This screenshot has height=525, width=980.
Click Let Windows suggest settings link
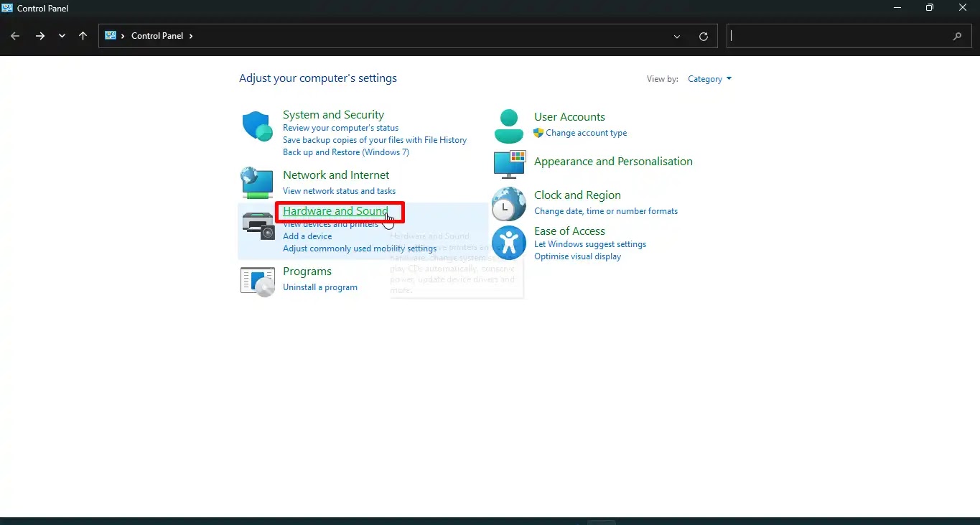590,244
